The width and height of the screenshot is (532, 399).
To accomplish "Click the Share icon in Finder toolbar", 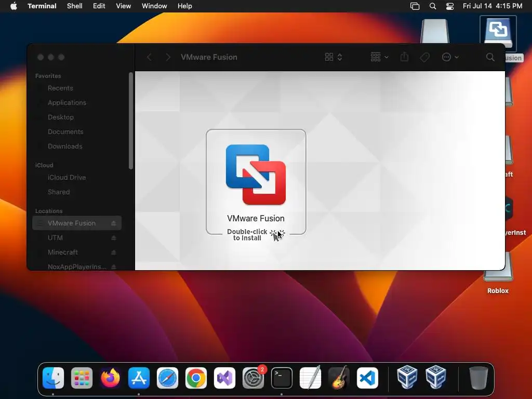I will coord(404,57).
